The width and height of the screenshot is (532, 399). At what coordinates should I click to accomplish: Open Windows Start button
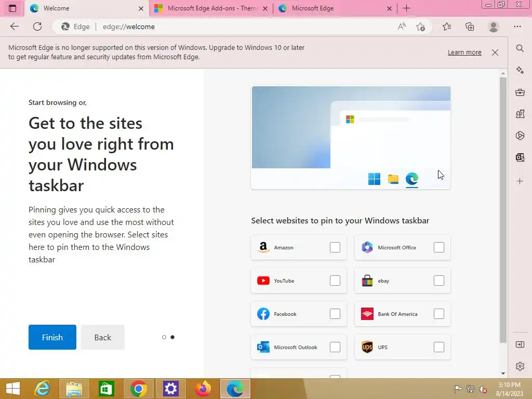13,389
